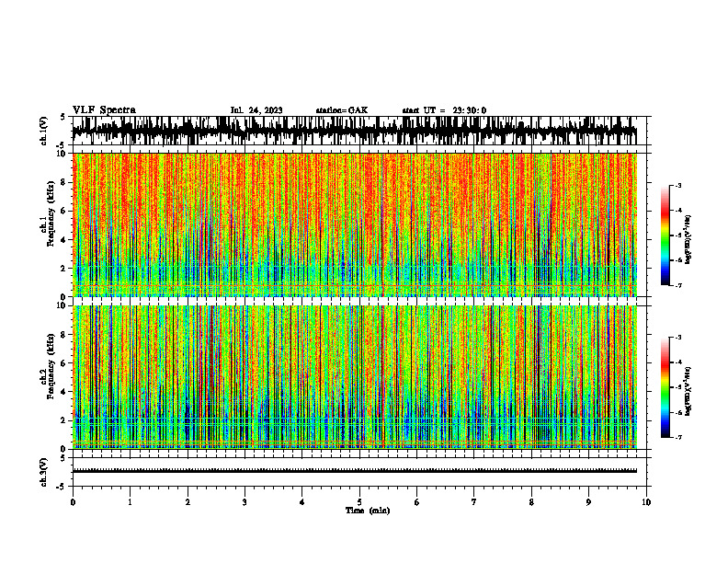Select the date text "Jul. 24, 2023"
Viewport: 728px width, 563px height.
256,110
